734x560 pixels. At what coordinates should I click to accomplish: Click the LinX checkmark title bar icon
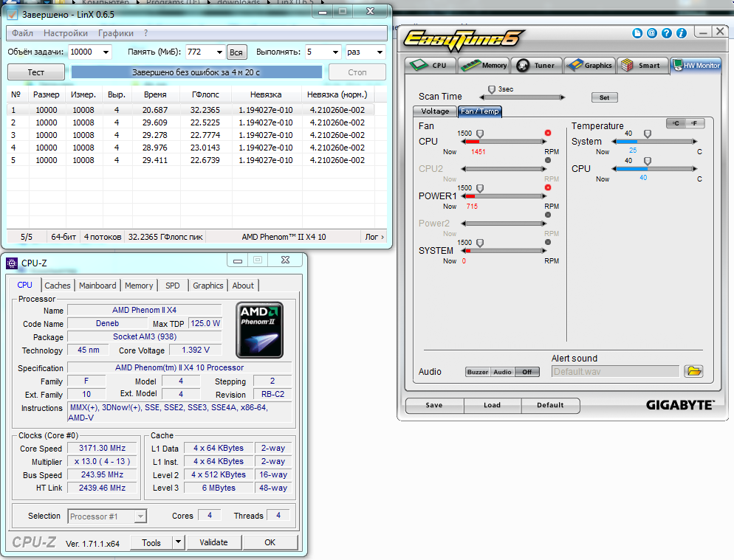[13, 15]
